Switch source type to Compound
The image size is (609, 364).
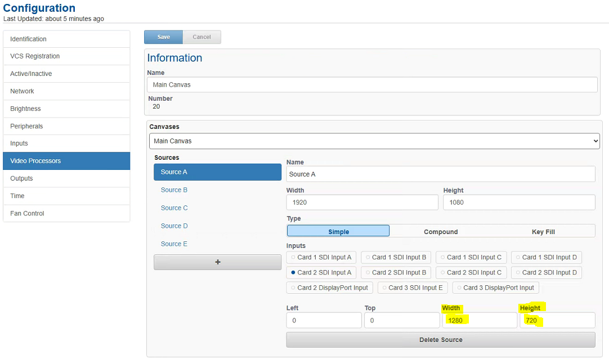click(441, 231)
